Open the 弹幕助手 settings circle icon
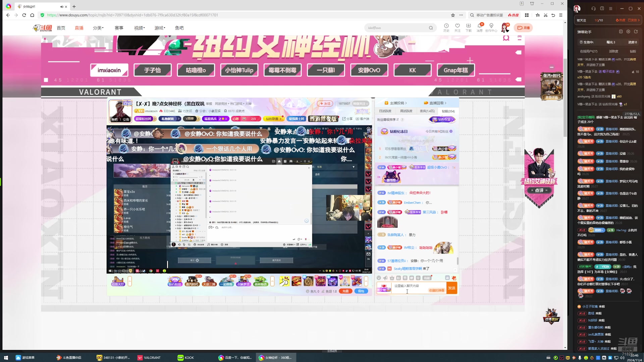Image resolution: width=644 pixels, height=362 pixels. click(x=628, y=32)
